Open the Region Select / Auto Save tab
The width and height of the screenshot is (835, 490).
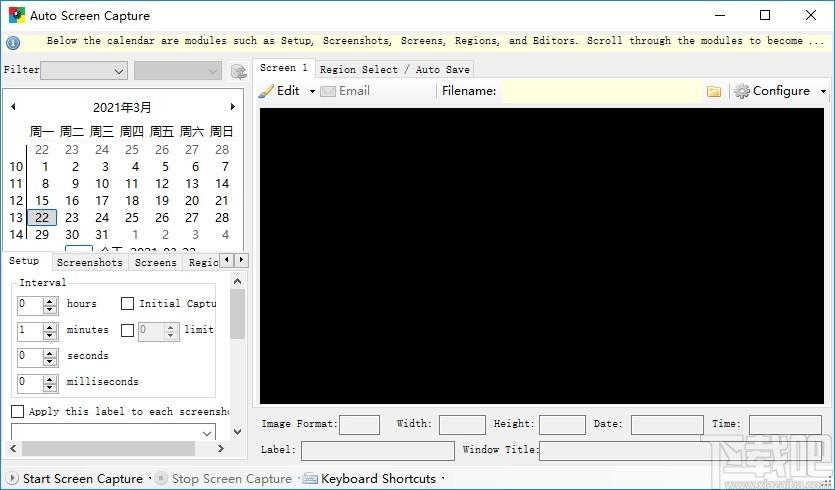coord(395,69)
